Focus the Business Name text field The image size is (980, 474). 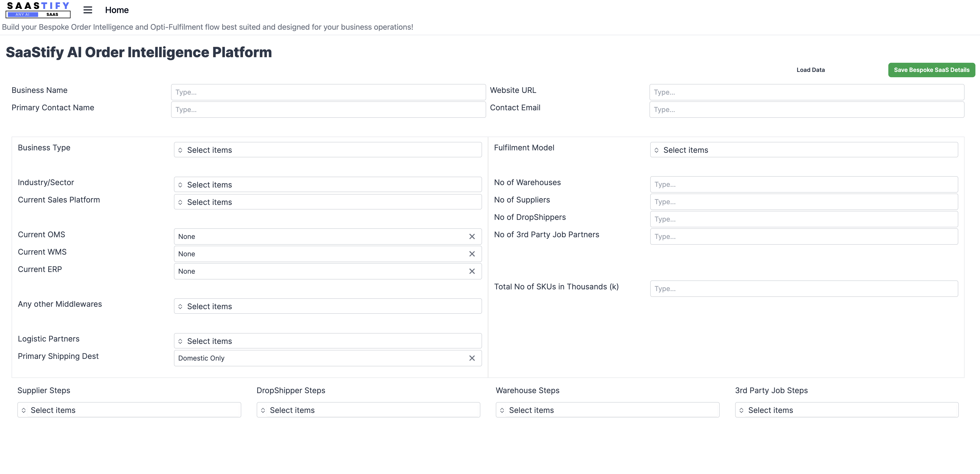coord(328,92)
